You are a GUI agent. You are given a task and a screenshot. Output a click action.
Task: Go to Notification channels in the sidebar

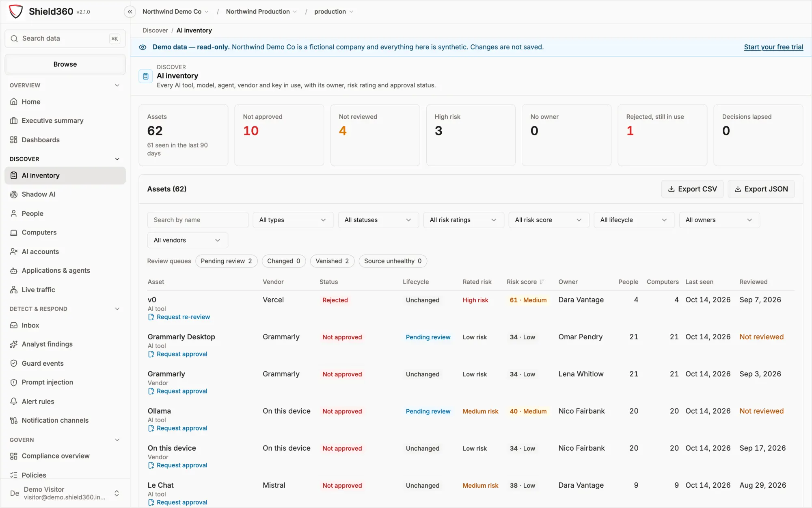point(65,420)
